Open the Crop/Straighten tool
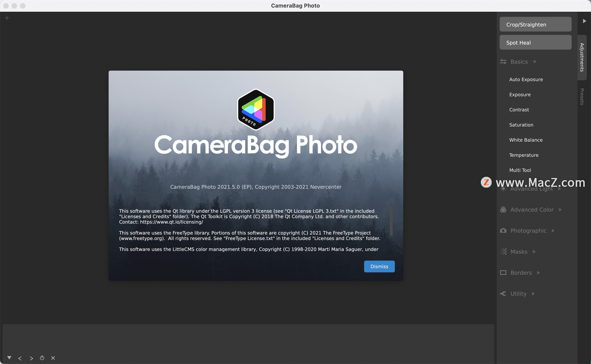The height and width of the screenshot is (364, 591). click(x=535, y=24)
